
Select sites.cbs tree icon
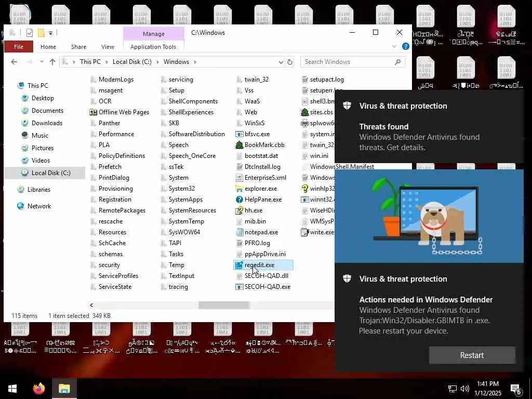tap(304, 112)
